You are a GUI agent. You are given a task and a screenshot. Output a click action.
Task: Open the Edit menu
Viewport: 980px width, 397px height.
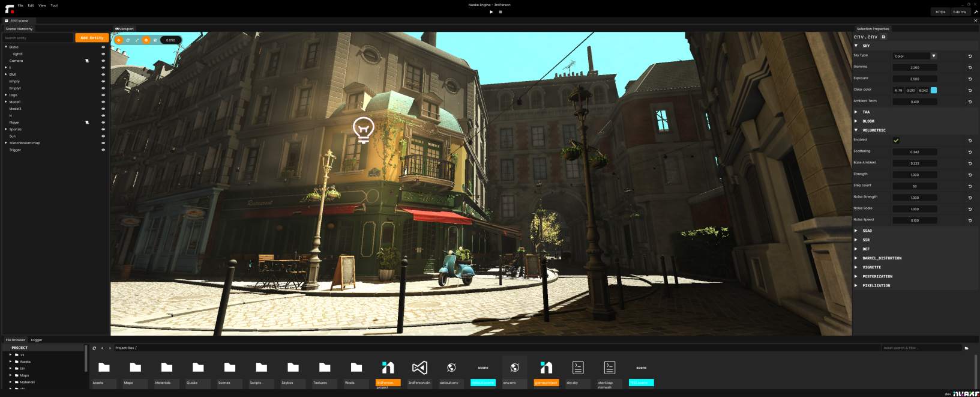click(x=31, y=5)
